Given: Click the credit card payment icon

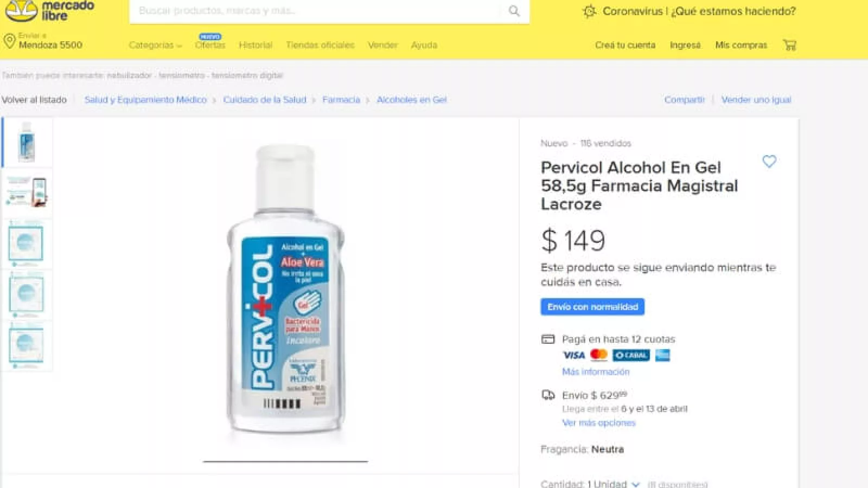Looking at the screenshot, I should point(548,339).
